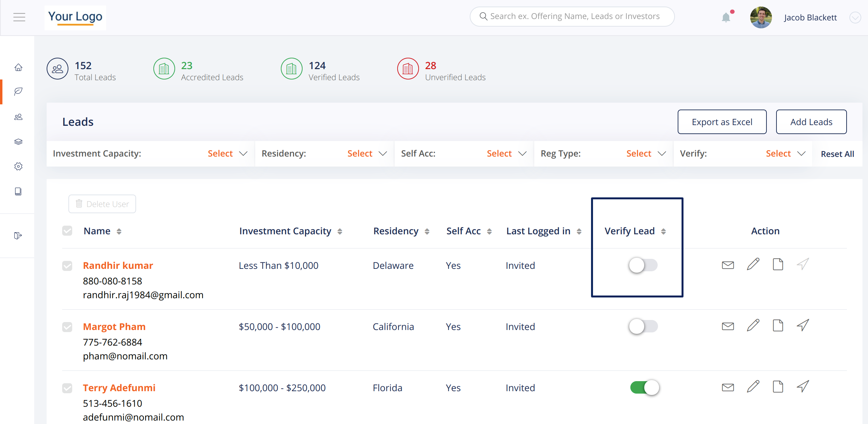Open document icon for Terry Adefunmi

[778, 387]
